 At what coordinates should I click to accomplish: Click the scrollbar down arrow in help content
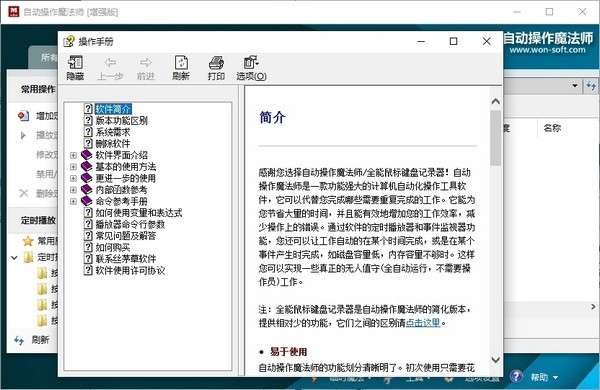point(496,360)
